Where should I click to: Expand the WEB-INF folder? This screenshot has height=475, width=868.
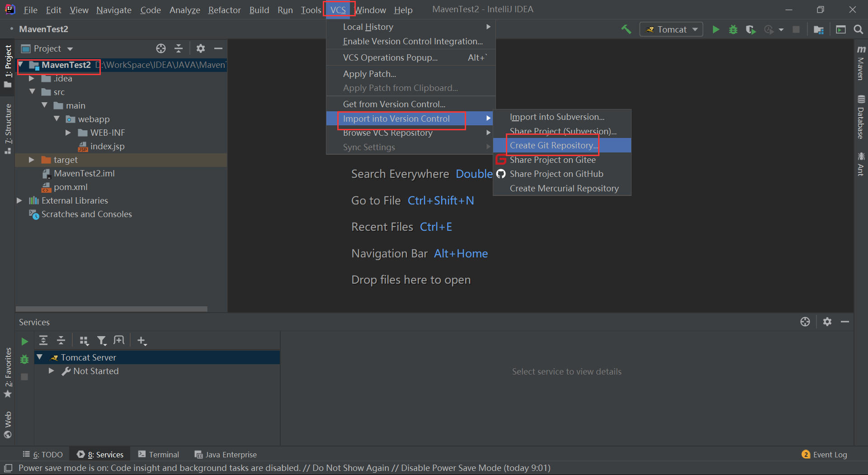point(68,133)
